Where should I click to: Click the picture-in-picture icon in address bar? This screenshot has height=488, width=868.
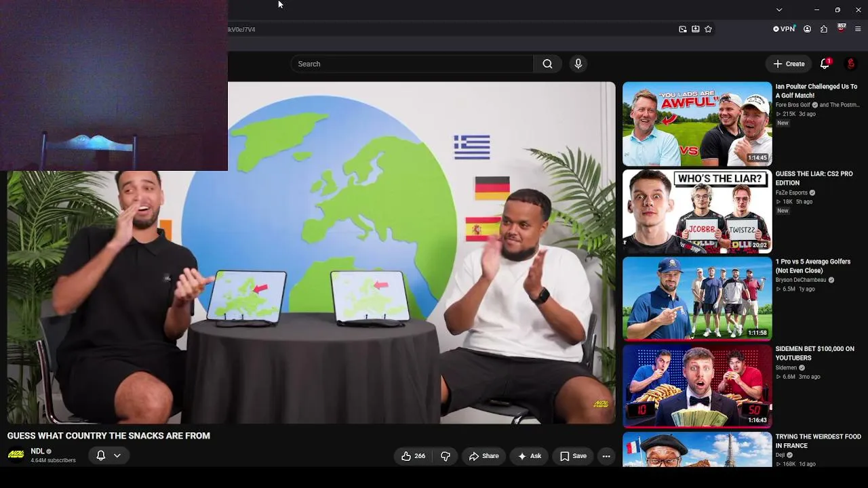pyautogui.click(x=682, y=29)
